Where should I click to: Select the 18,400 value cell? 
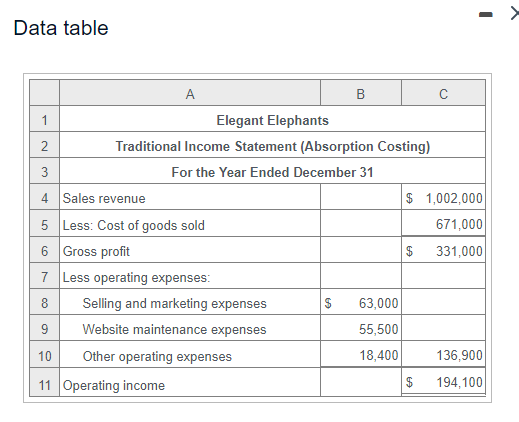pyautogui.click(x=361, y=355)
